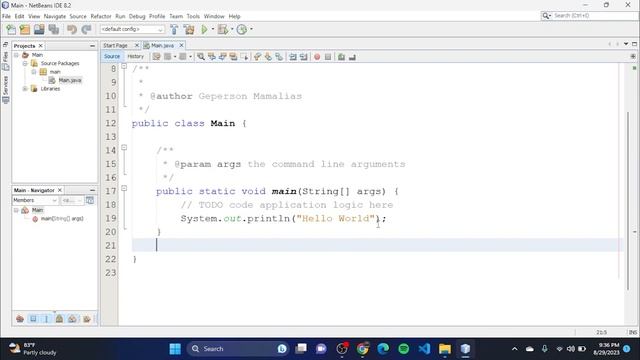Toggle Rectangular Selection in editor toolbar
Image resolution: width=640 pixels, height=360 pixels.
pyautogui.click(x=244, y=57)
